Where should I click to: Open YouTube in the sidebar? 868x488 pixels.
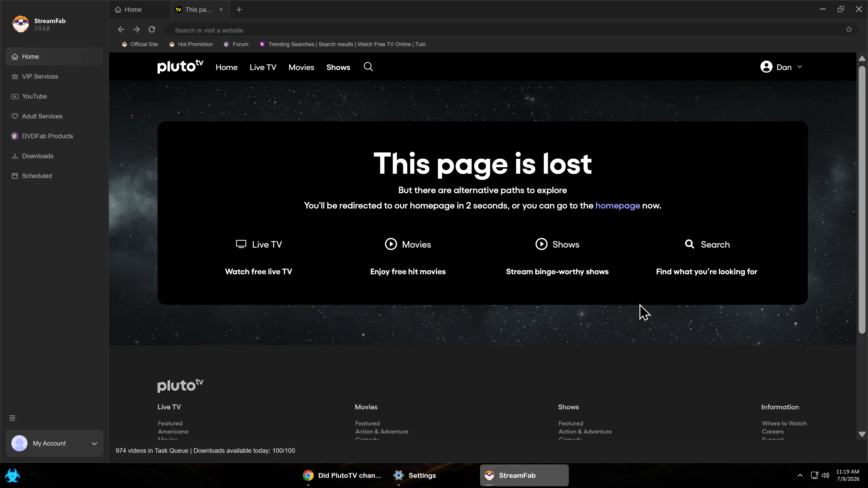click(x=54, y=96)
